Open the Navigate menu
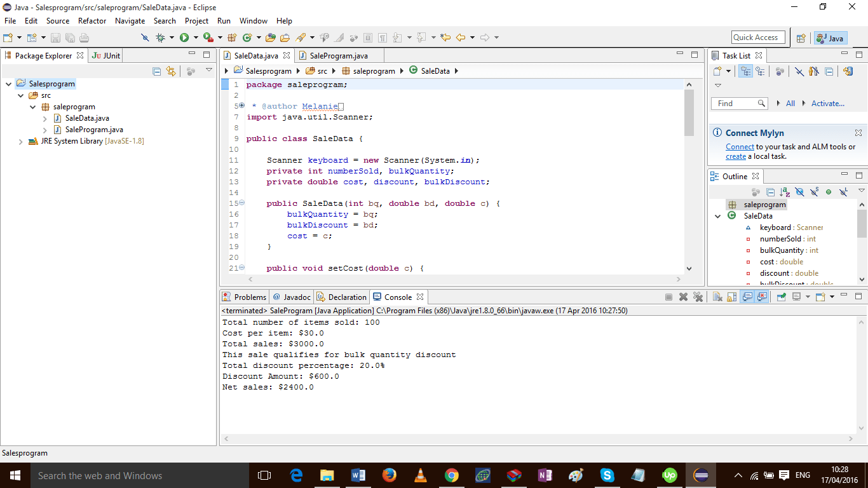The width and height of the screenshot is (868, 488). (x=130, y=21)
